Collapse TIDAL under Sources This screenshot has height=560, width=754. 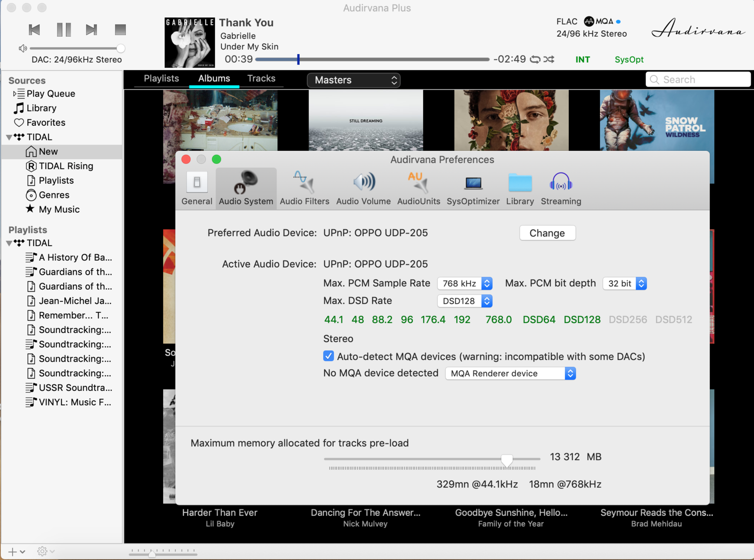click(x=9, y=138)
